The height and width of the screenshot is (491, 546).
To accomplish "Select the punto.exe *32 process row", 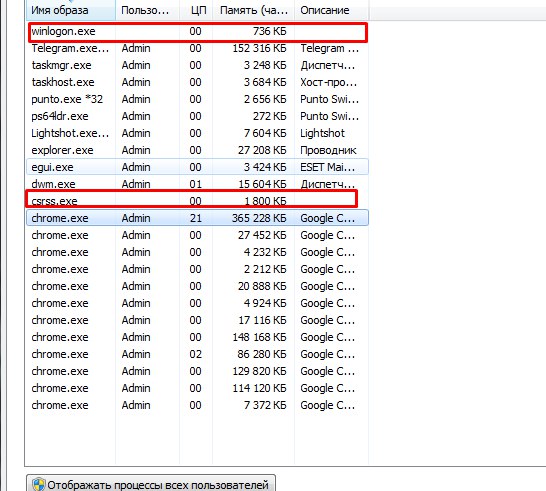I will click(x=197, y=99).
